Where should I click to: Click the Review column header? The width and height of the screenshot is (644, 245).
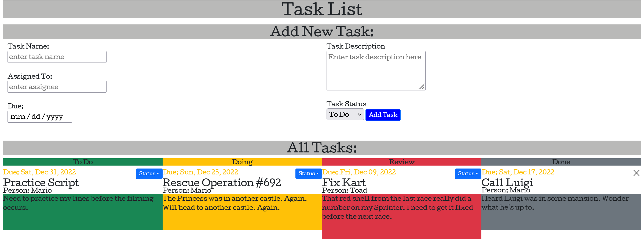pyautogui.click(x=401, y=162)
